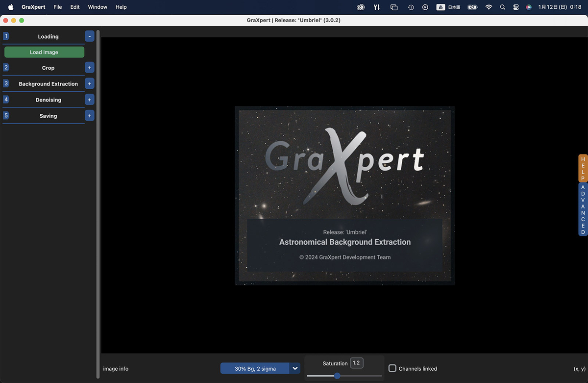Click the plus icon beside Crop
The width and height of the screenshot is (588, 383).
pos(89,67)
